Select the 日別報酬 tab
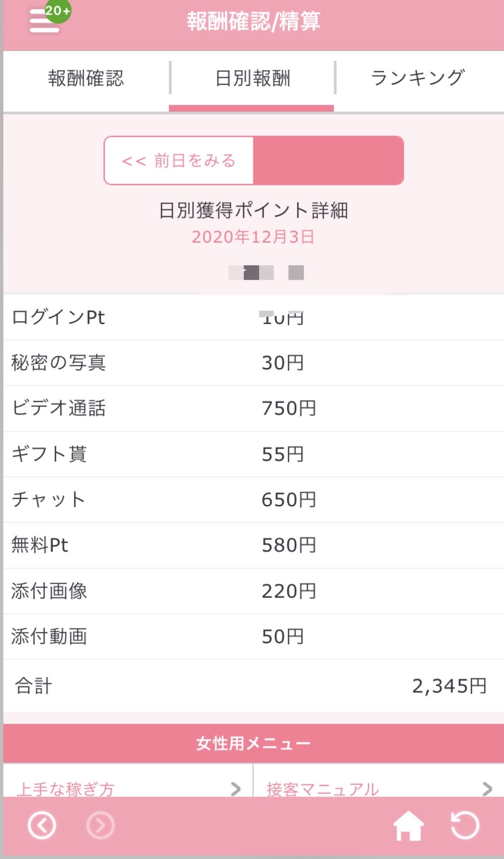This screenshot has height=859, width=504. 252,78
